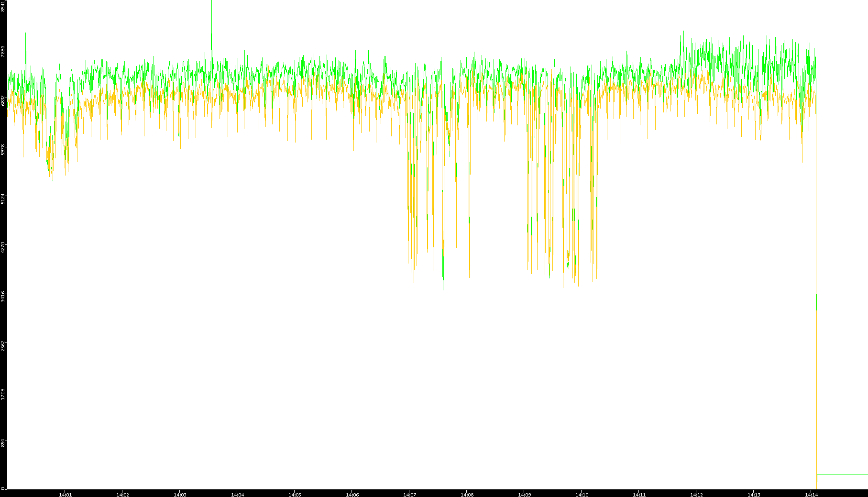This screenshot has height=497, width=868.
Task: Click the 14:14 time axis label
Action: click(x=811, y=495)
